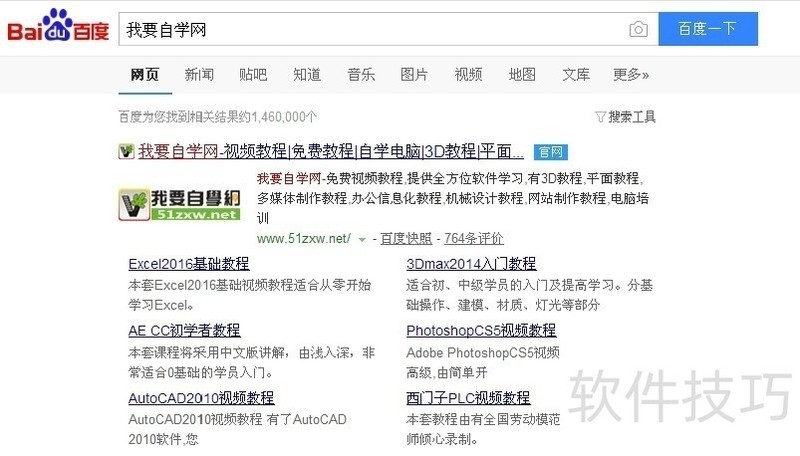Switch to the 新闻 tab
The width and height of the screenshot is (800, 456).
click(x=199, y=74)
